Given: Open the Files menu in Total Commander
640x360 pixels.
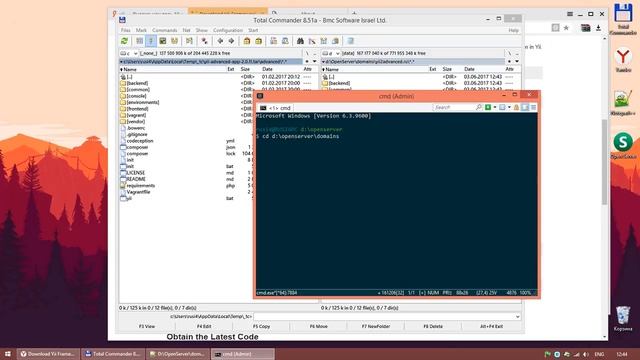Looking at the screenshot, I should pos(125,30).
